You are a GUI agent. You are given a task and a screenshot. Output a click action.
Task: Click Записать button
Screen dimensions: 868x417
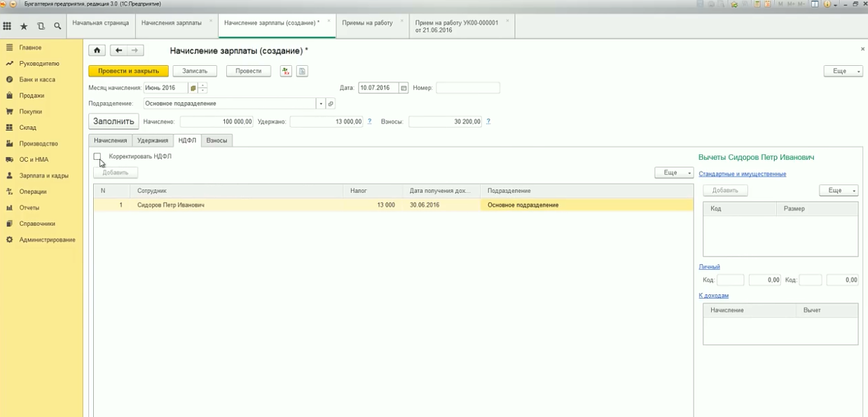(x=195, y=71)
